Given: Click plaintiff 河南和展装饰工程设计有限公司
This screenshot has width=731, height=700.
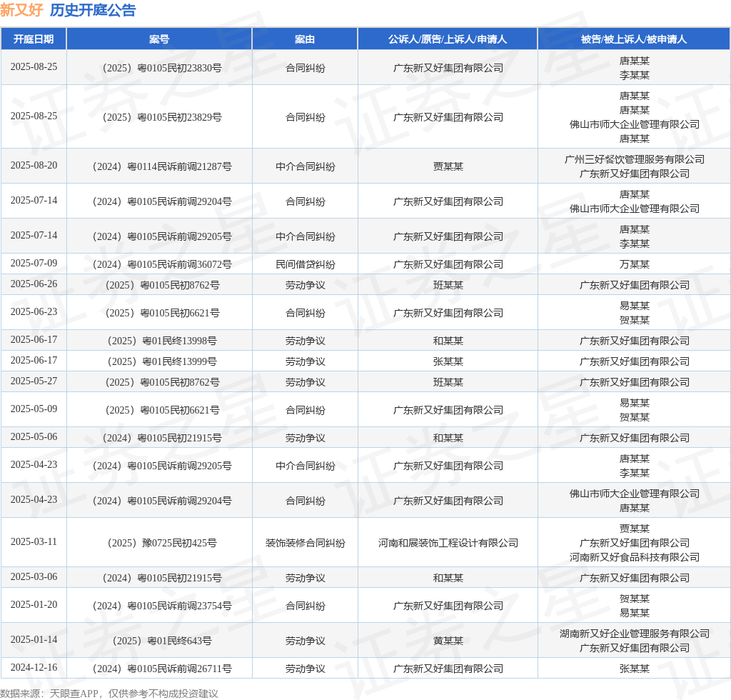Looking at the screenshot, I should pos(448,543).
